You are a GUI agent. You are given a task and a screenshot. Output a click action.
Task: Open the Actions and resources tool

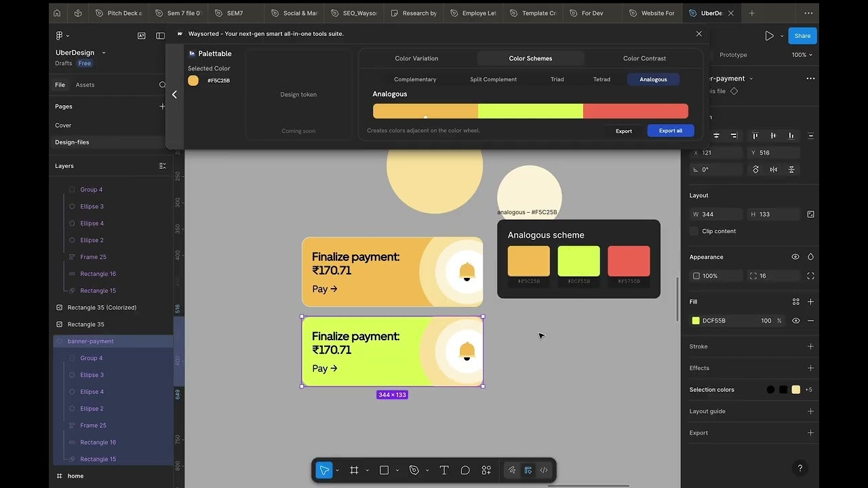coord(486,470)
